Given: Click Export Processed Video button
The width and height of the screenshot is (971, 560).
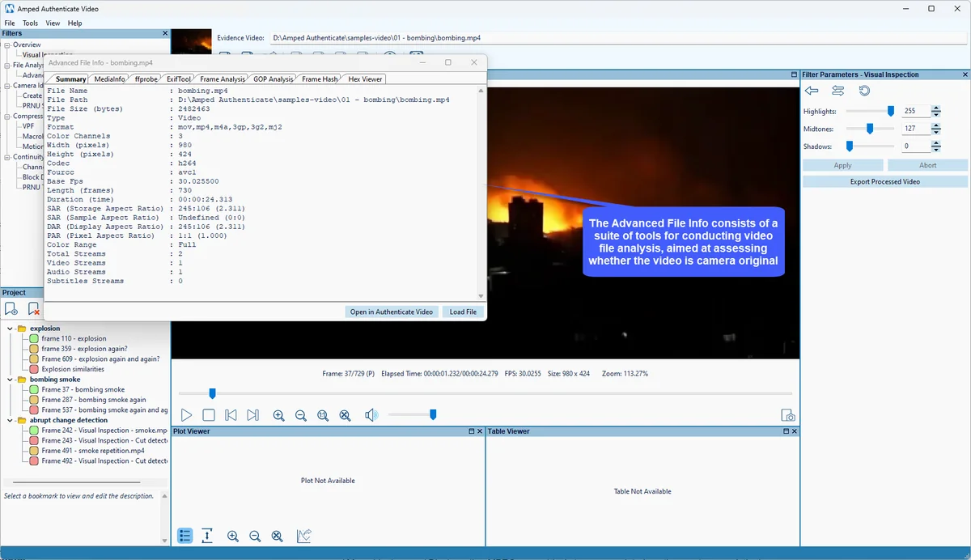Looking at the screenshot, I should click(884, 182).
